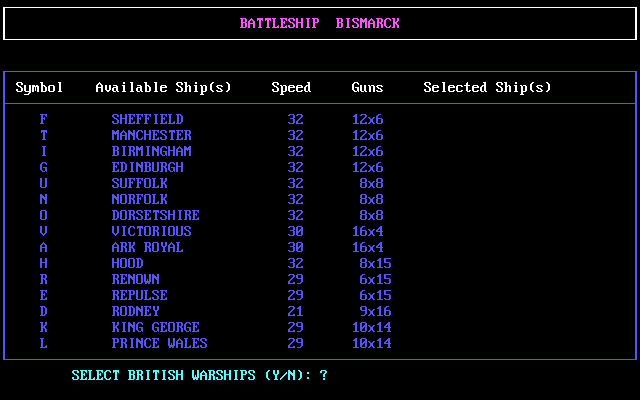
Task: Click Sheffield's guns value 12x6
Action: pos(367,119)
